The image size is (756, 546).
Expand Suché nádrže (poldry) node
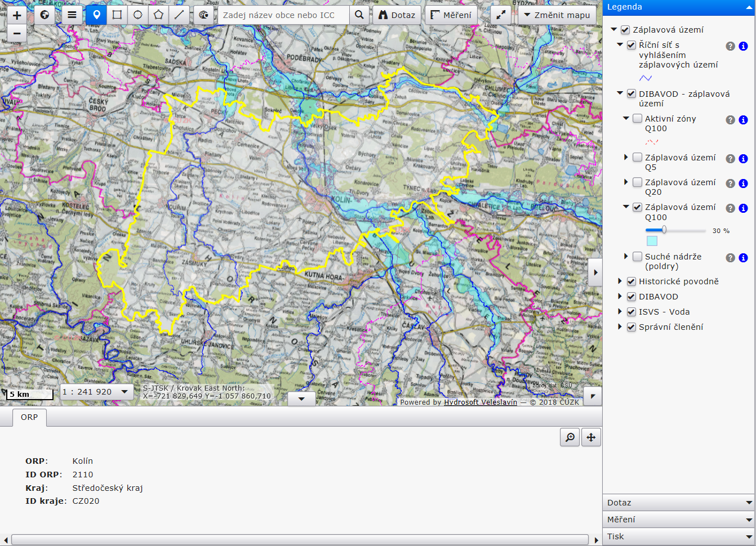pyautogui.click(x=626, y=256)
